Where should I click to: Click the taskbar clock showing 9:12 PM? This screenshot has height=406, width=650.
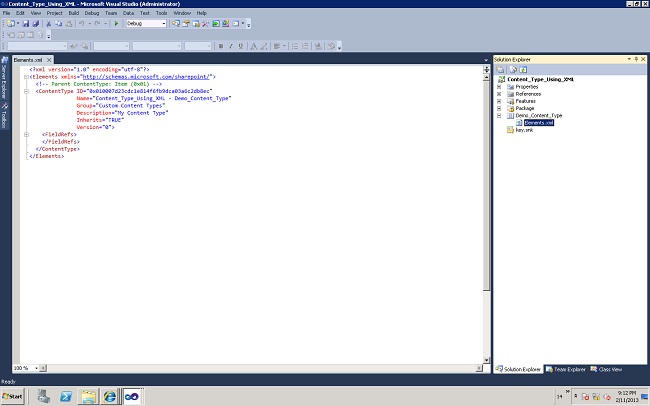click(x=626, y=396)
